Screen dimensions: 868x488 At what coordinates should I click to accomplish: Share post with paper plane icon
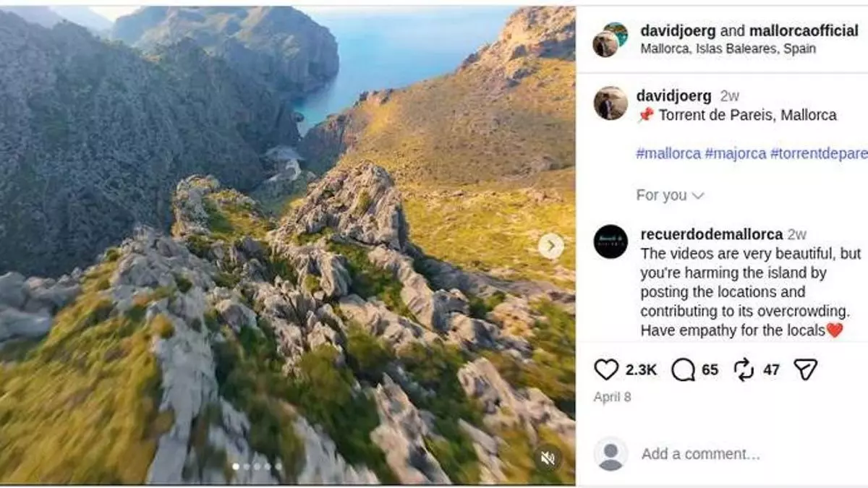tap(805, 370)
